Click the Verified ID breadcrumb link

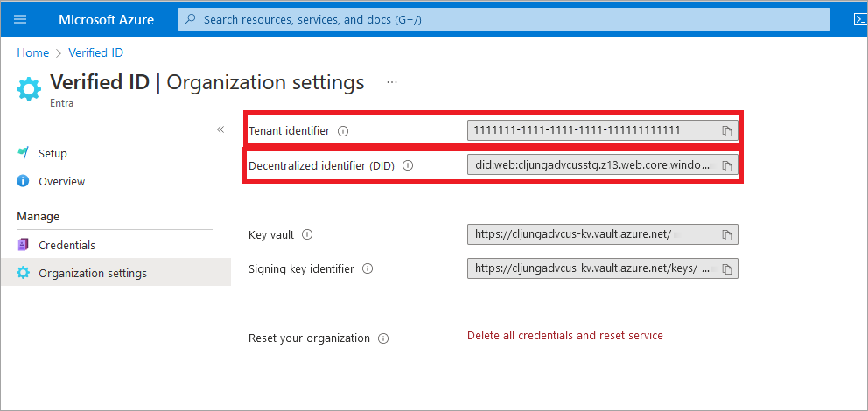tap(95, 52)
